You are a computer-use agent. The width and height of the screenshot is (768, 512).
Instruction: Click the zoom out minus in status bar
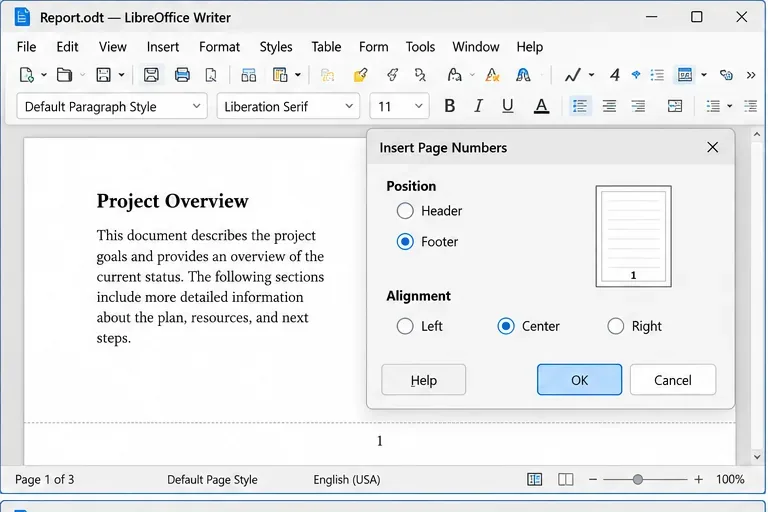point(593,479)
